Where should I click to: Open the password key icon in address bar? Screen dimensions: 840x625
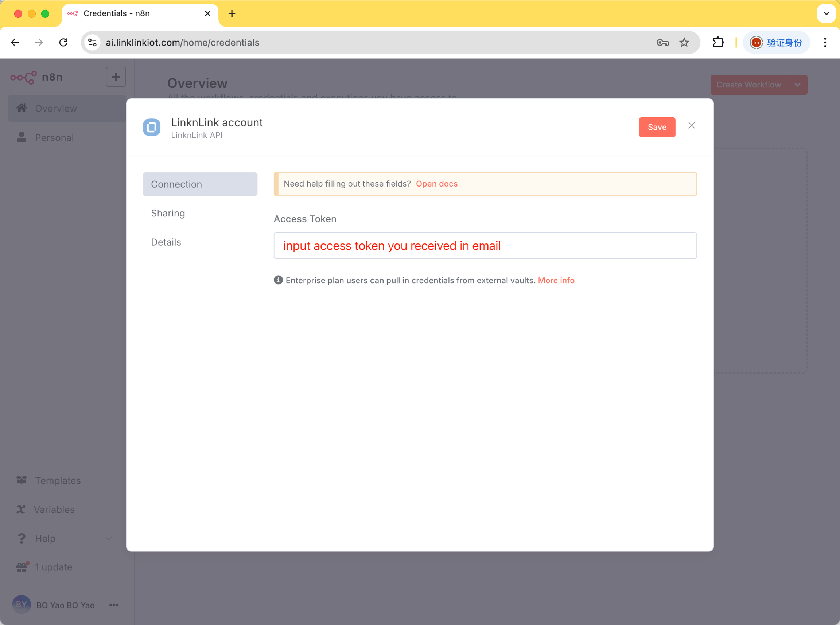click(x=662, y=42)
